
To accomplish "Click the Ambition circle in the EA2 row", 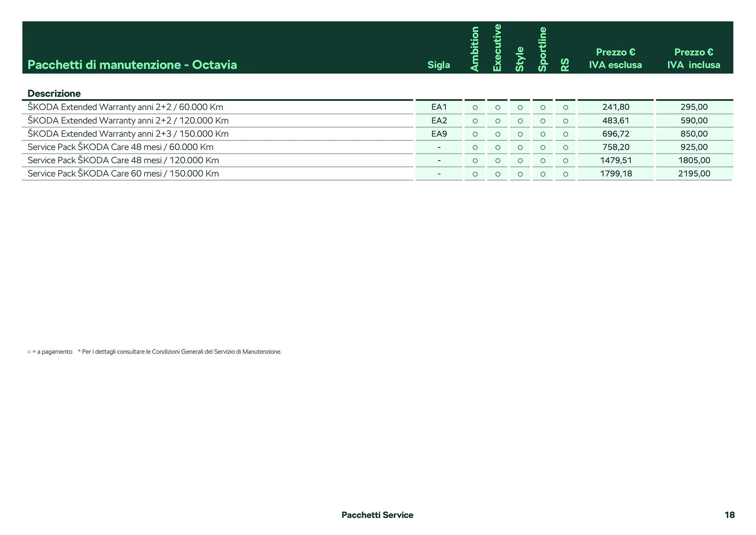I will tap(475, 121).
